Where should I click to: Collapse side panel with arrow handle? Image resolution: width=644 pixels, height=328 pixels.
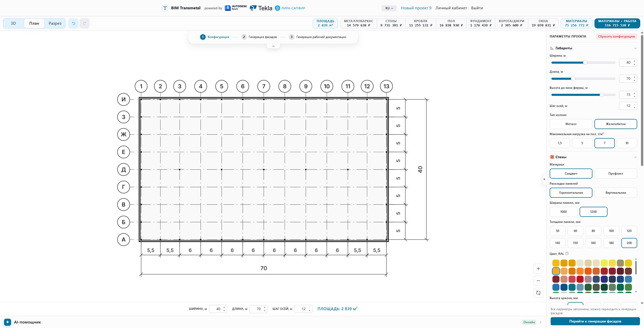[544, 179]
